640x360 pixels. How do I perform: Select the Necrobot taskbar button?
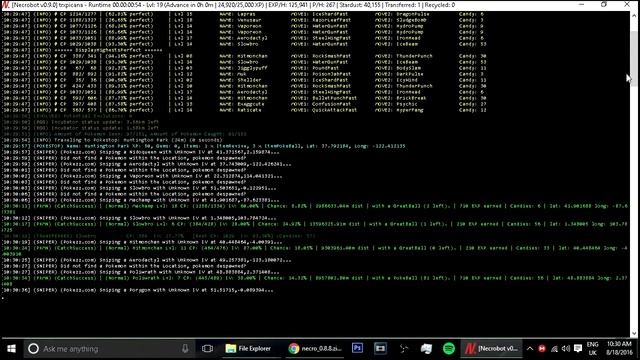click(492, 349)
